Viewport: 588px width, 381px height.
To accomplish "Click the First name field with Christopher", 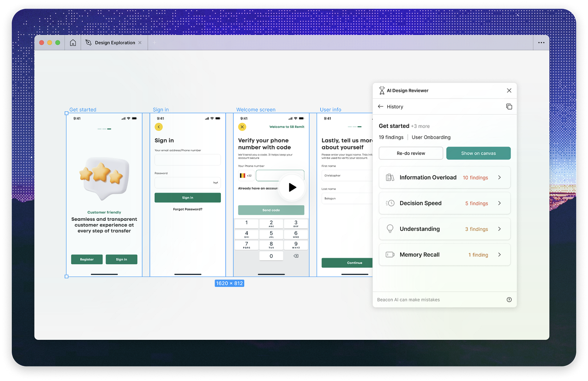I will 347,176.
